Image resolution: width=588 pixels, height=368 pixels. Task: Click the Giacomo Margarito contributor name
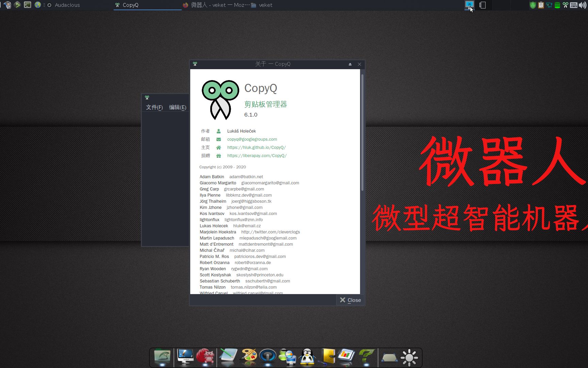tap(218, 183)
